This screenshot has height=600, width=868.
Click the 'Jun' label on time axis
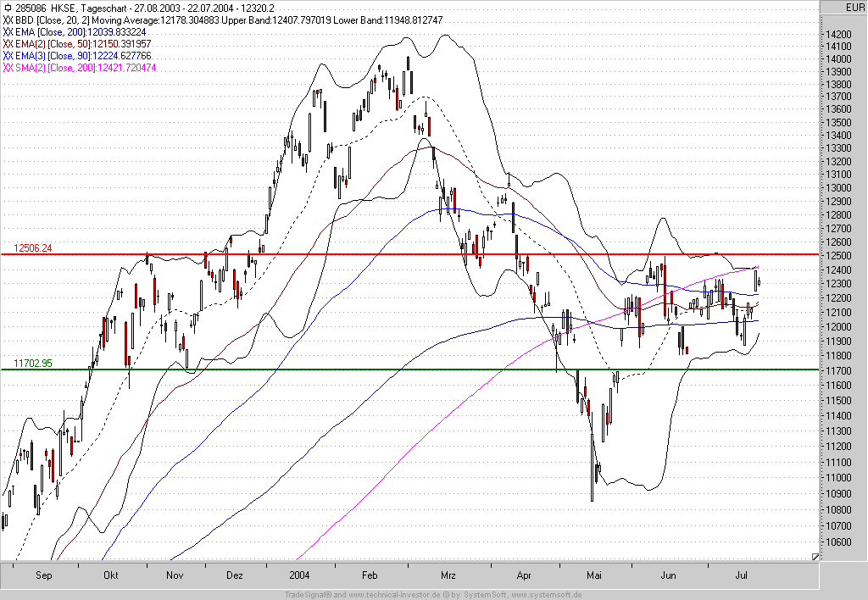point(669,575)
